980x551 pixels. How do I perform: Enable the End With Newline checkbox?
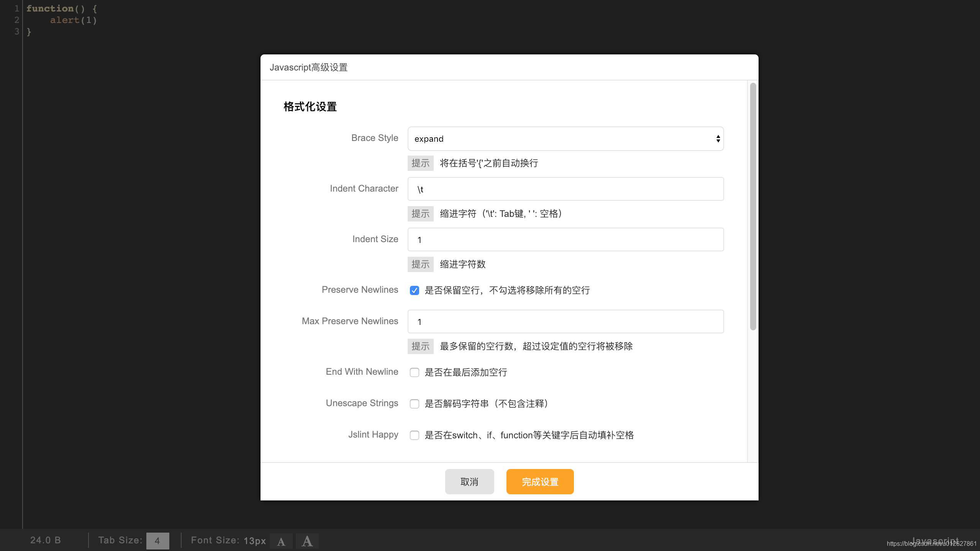(414, 372)
